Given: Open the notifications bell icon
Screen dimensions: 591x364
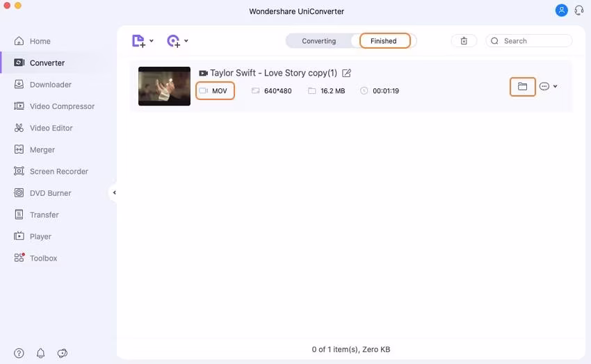Looking at the screenshot, I should pyautogui.click(x=41, y=353).
